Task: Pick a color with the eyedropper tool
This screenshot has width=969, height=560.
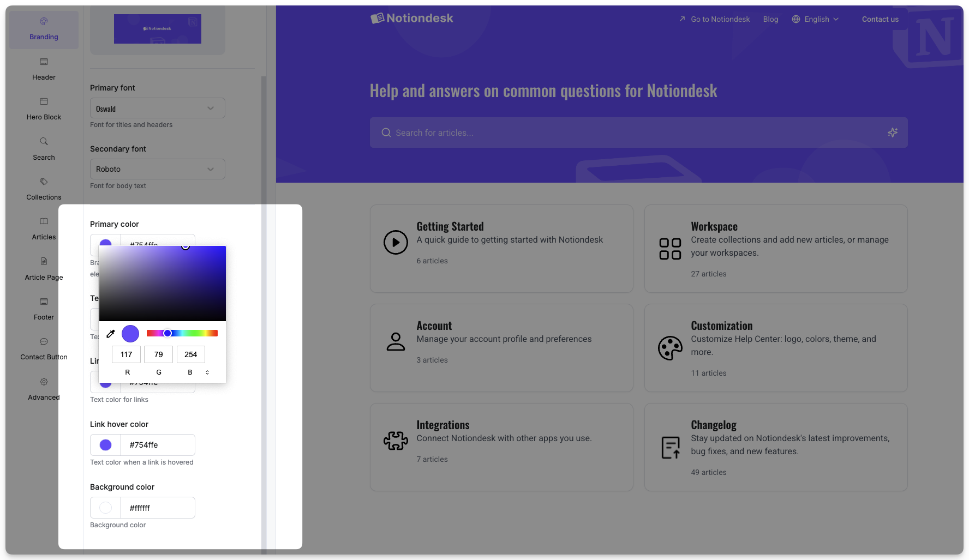Action: pos(111,334)
